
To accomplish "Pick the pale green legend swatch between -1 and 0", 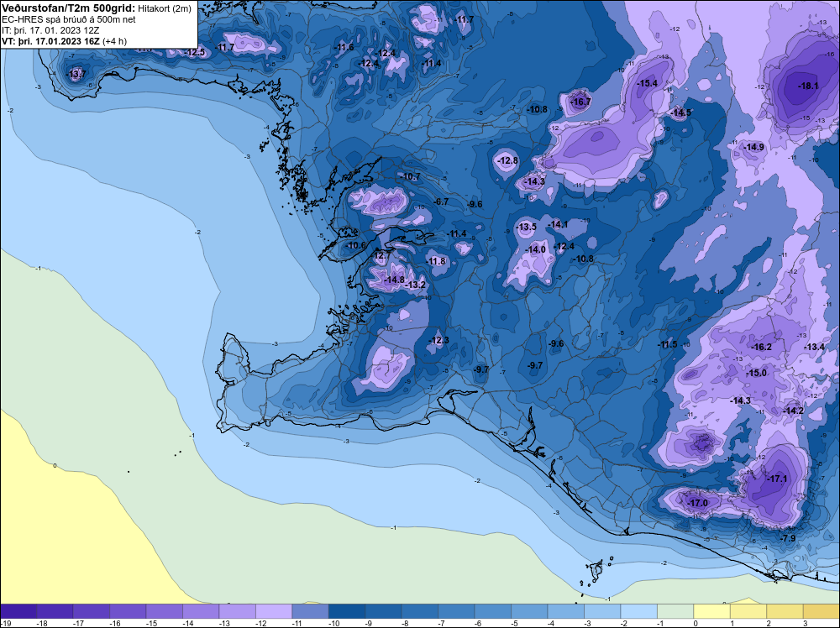I will (675, 611).
